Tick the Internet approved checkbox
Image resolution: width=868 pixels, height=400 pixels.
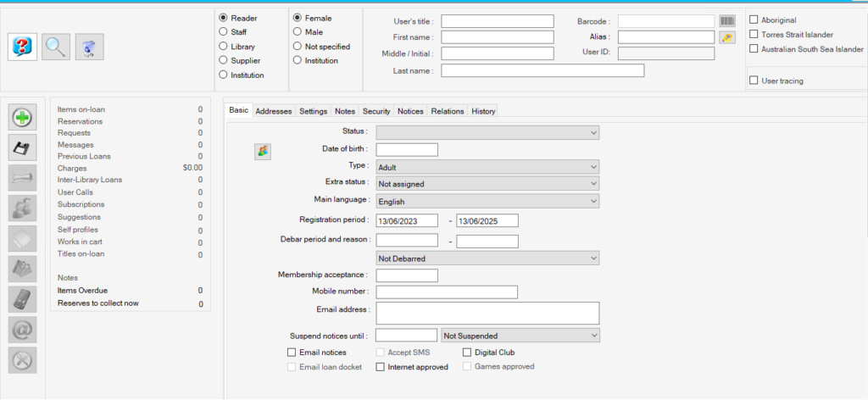point(380,367)
